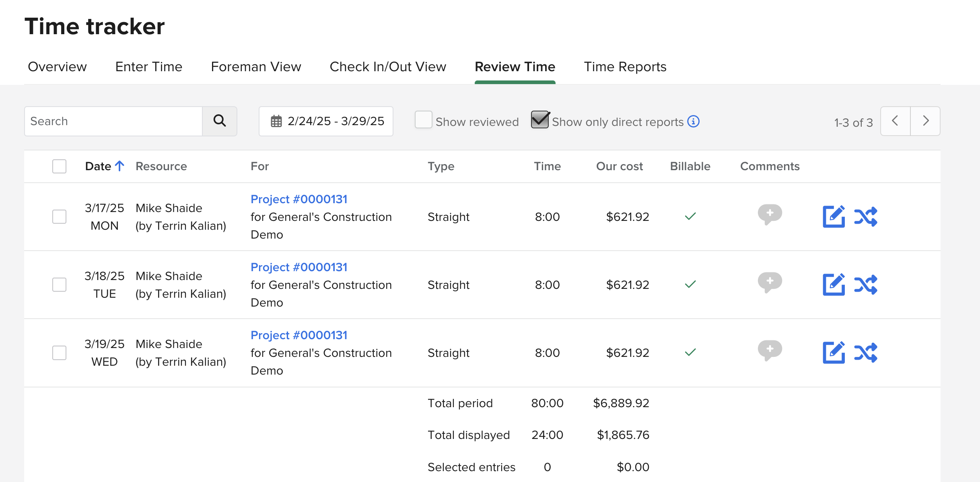980x482 pixels.
Task: Uncheck Show only direct reports
Action: click(540, 120)
